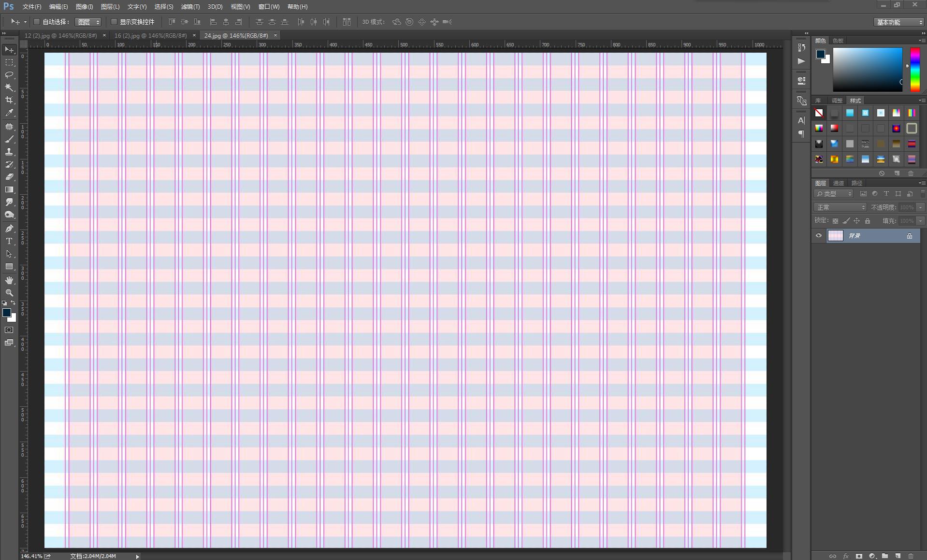Open the 类型 layer filter dropdown
Viewport: 927px width, 560px height.
point(834,194)
